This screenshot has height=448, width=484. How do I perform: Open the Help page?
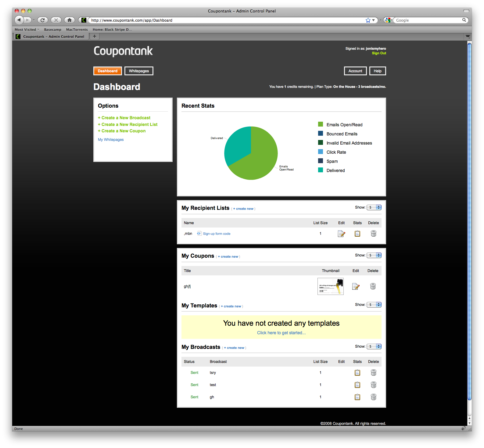point(378,71)
